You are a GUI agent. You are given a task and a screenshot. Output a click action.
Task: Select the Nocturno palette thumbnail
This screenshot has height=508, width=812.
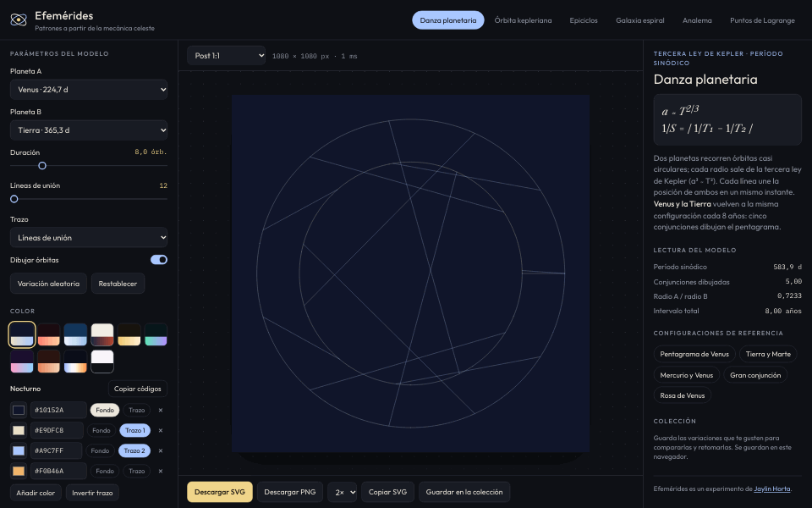click(x=22, y=334)
